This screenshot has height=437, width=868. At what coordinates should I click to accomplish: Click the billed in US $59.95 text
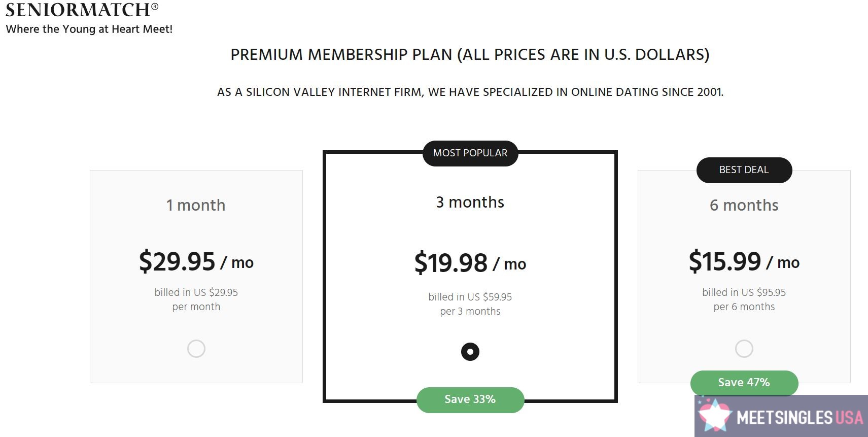pyautogui.click(x=470, y=297)
